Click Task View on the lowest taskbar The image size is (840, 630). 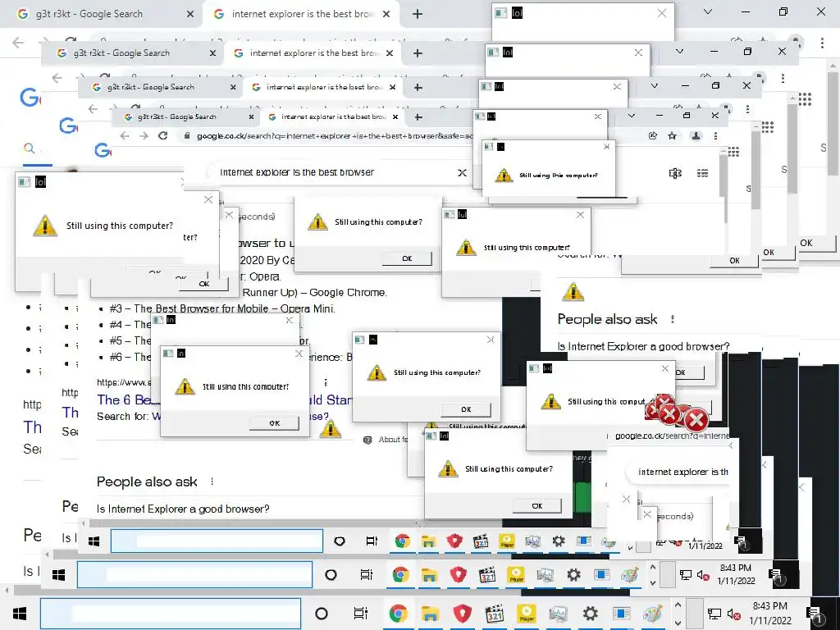pos(361,614)
